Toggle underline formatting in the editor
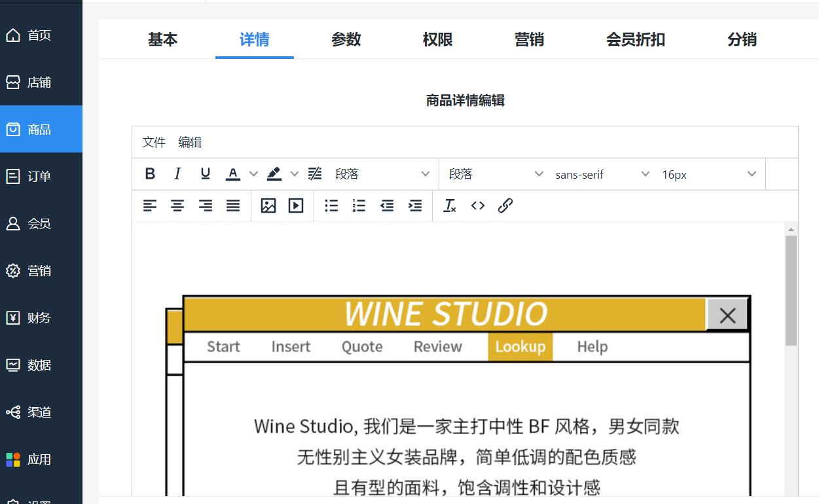This screenshot has height=504, width=819. pos(206,174)
